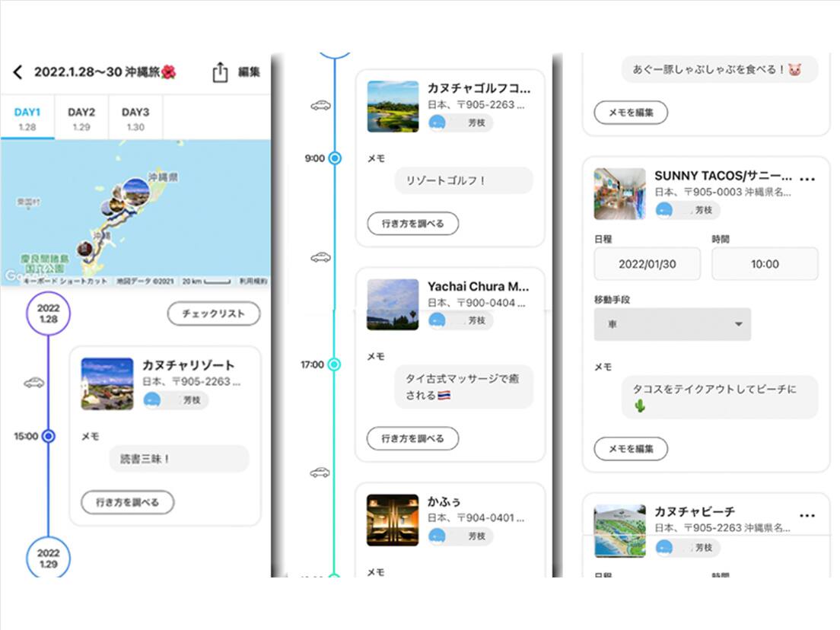840x630 pixels.
Task: Select the 17:00 timeline marker
Action: tap(334, 364)
